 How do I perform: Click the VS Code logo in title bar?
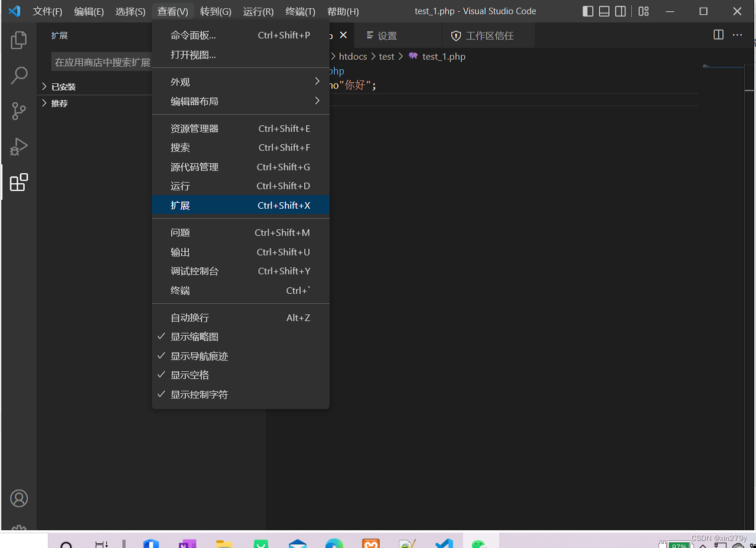click(x=14, y=11)
